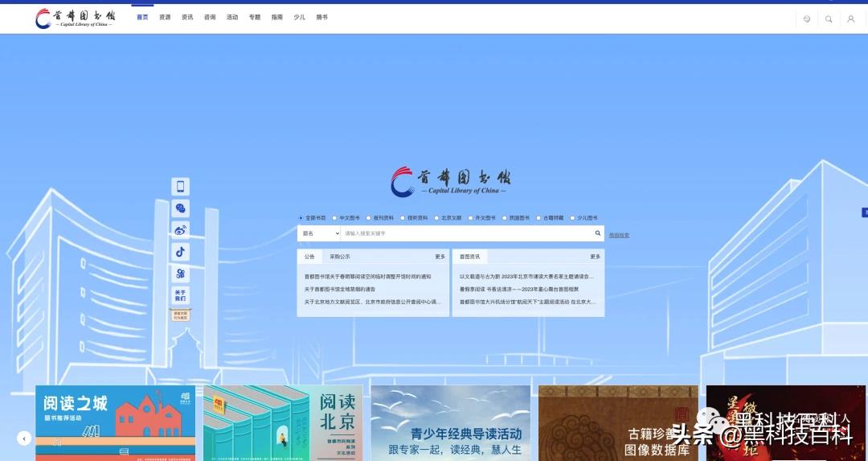This screenshot has width=868, height=461.
Task: Open the 专题 nav item
Action: 255,17
